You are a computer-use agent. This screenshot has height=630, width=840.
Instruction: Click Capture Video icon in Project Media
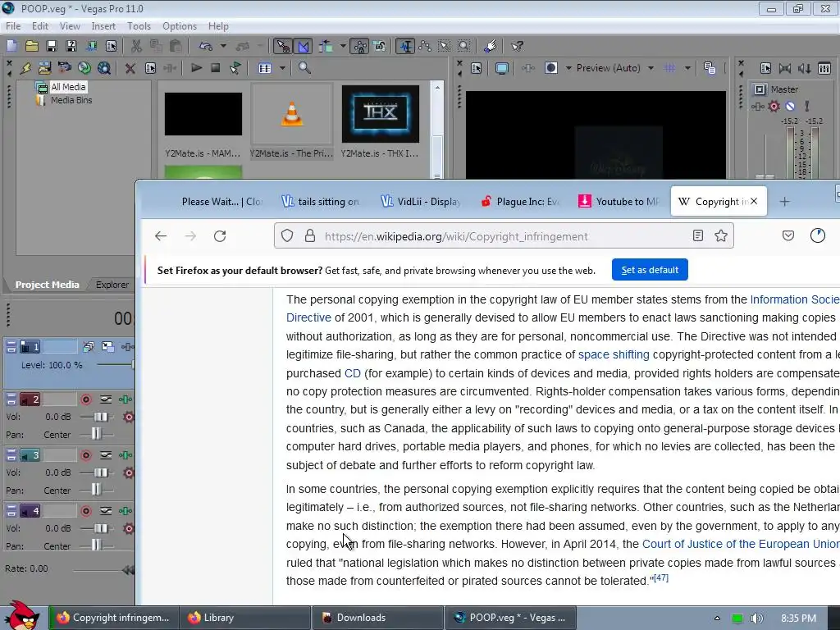click(x=64, y=68)
